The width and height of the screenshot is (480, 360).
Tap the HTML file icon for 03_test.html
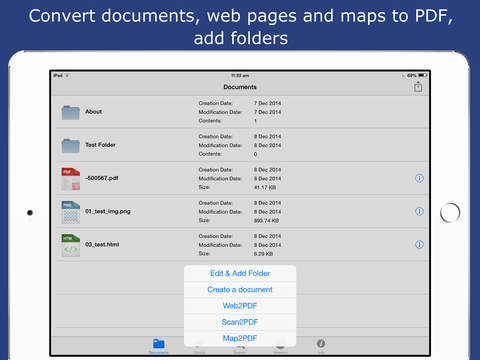tap(71, 246)
